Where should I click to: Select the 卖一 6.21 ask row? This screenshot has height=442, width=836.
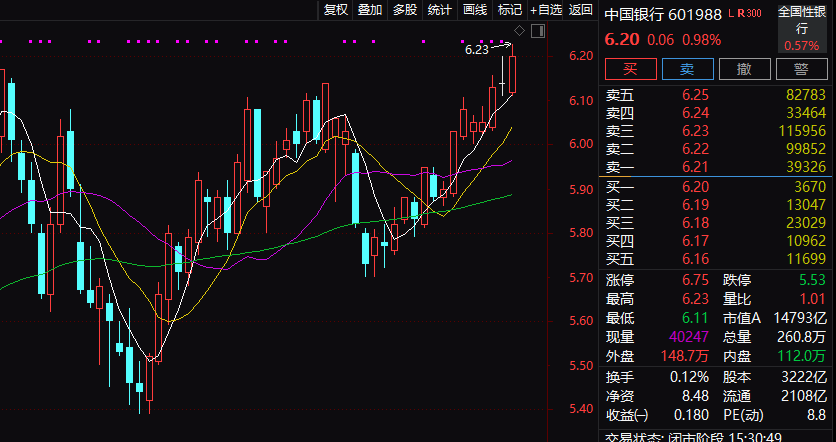716,167
